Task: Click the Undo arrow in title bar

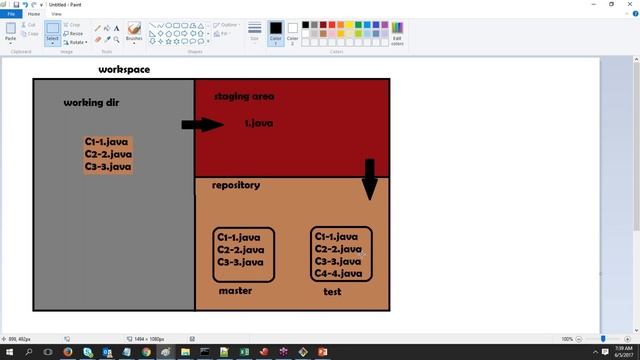Action: click(x=25, y=4)
